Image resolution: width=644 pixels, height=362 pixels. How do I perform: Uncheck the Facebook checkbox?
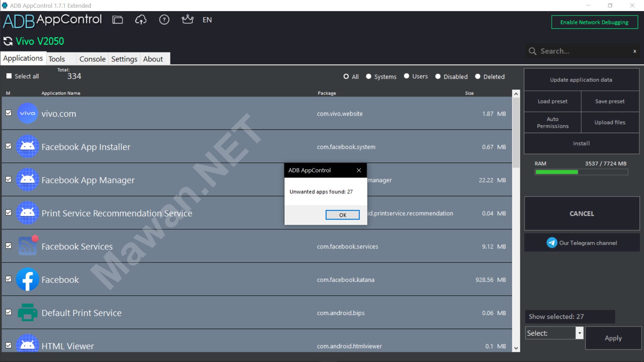coord(9,279)
